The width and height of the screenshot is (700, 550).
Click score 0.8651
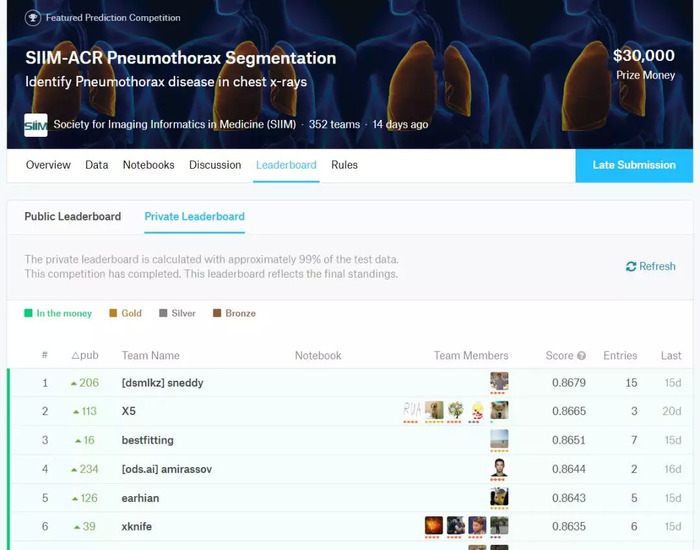click(569, 440)
